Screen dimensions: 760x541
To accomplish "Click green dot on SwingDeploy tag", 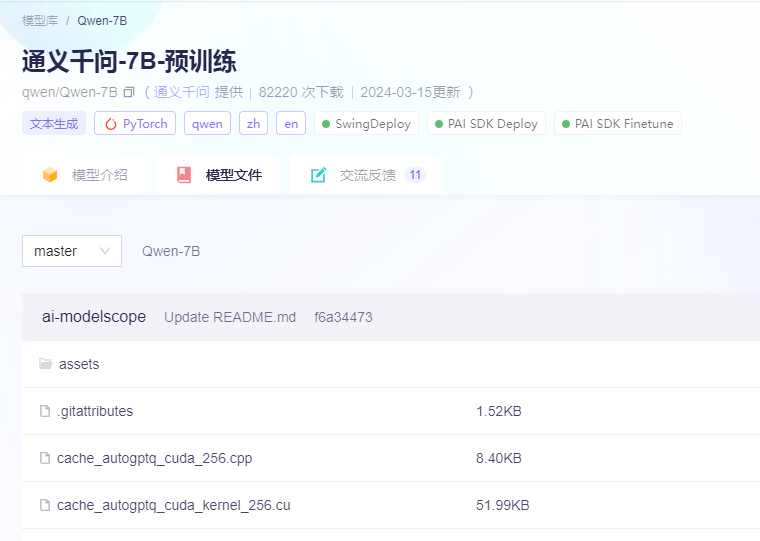I will click(x=326, y=124).
